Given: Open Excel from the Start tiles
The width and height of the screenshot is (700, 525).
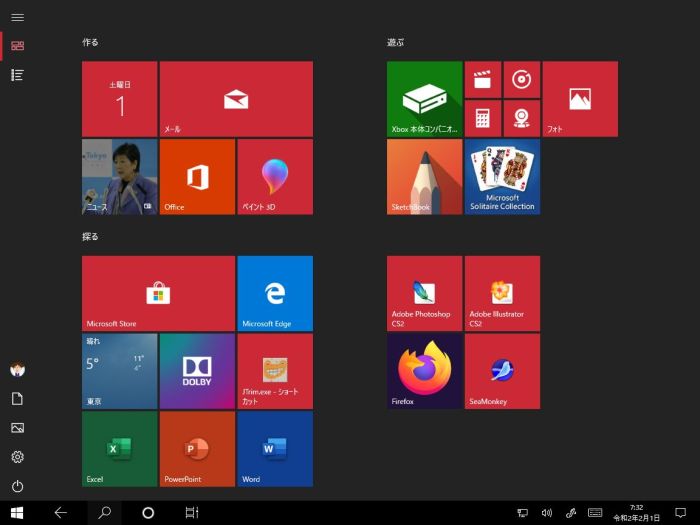Looking at the screenshot, I should (119, 449).
